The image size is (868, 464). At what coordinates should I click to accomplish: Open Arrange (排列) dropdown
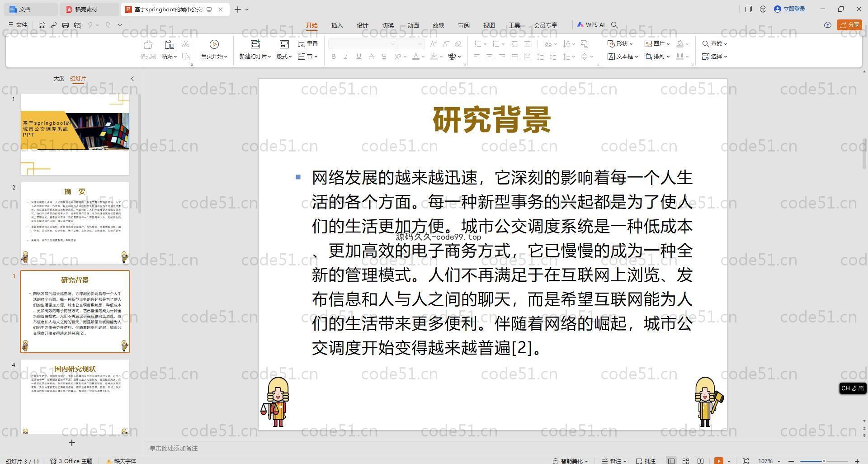click(x=657, y=57)
